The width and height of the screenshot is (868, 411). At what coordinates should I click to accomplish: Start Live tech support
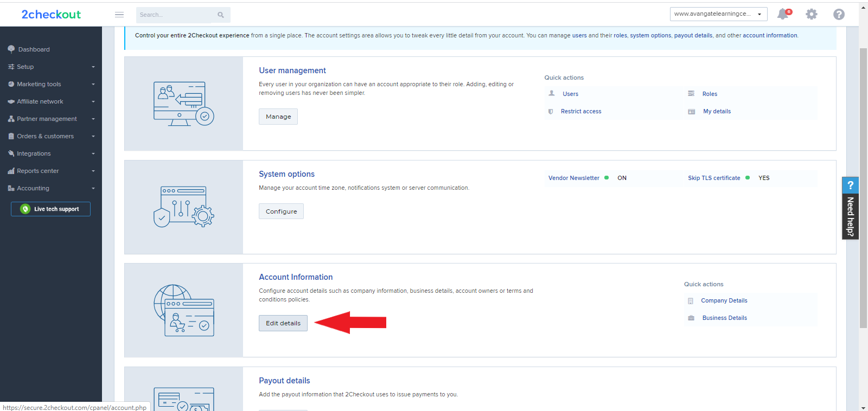point(50,209)
